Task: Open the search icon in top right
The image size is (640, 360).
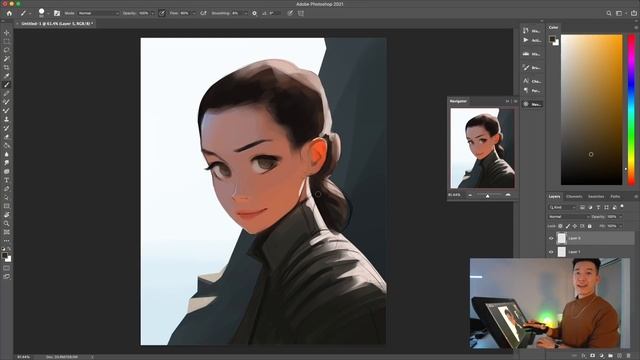Action: (x=609, y=13)
